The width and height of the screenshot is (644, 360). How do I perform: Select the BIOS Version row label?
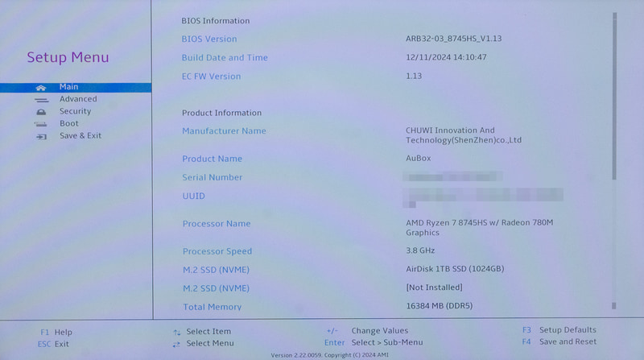(209, 39)
